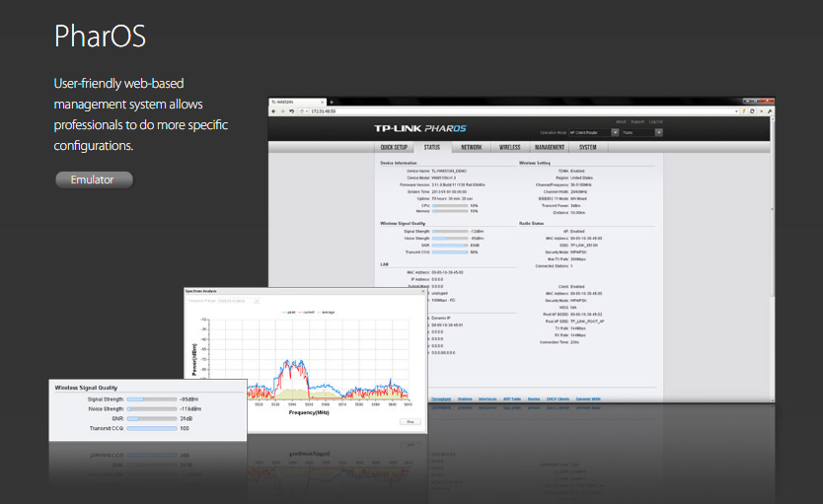The width and height of the screenshot is (823, 504).
Task: Go back in the embedded browser
Action: (x=273, y=111)
